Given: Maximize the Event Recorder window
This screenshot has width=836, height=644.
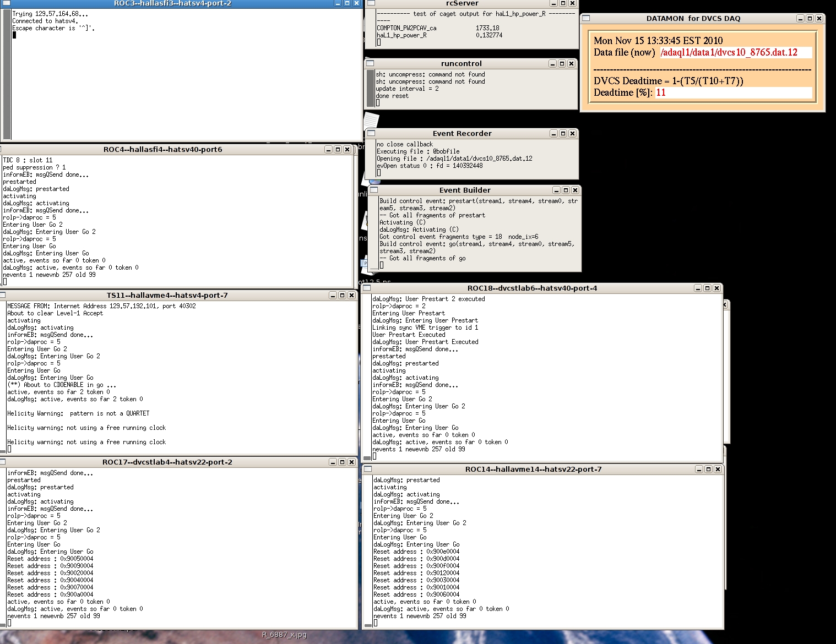Looking at the screenshot, I should 563,133.
